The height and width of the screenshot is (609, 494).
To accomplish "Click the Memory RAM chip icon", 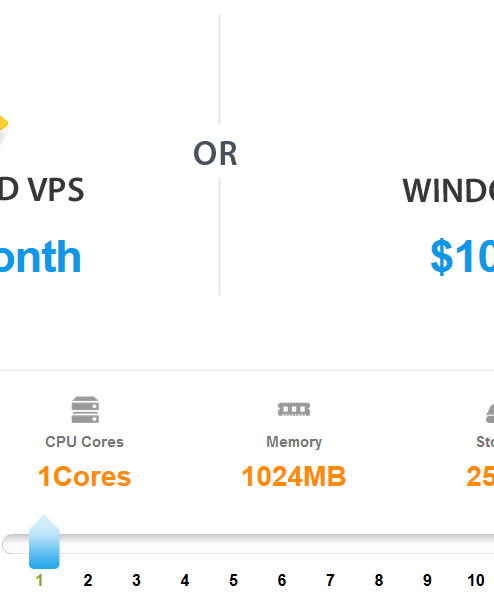I will pyautogui.click(x=294, y=409).
